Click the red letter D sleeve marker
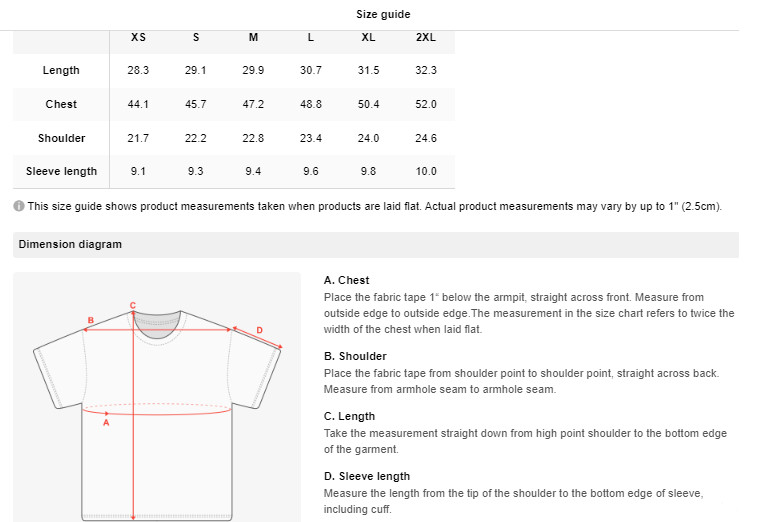 click(259, 330)
